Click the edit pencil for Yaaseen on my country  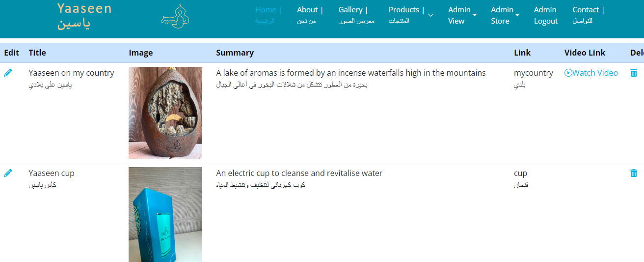pos(8,73)
